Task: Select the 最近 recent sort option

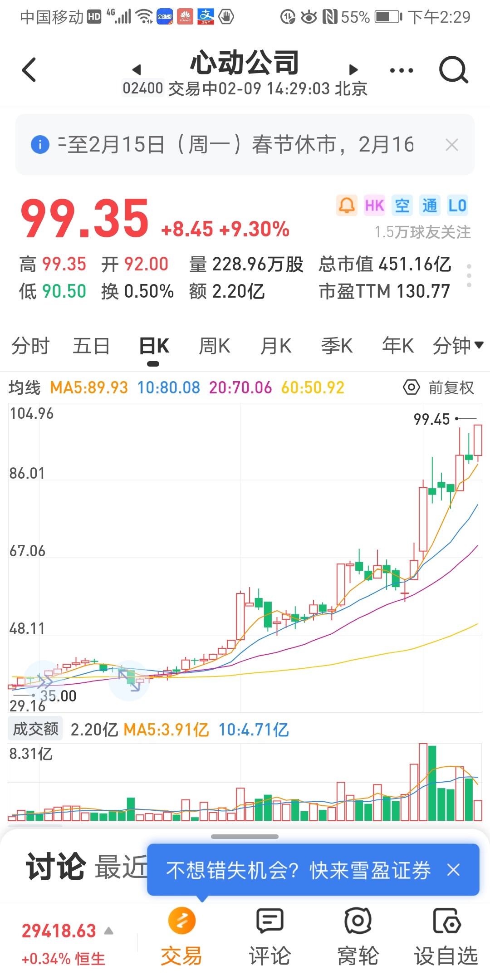Action: tap(121, 867)
